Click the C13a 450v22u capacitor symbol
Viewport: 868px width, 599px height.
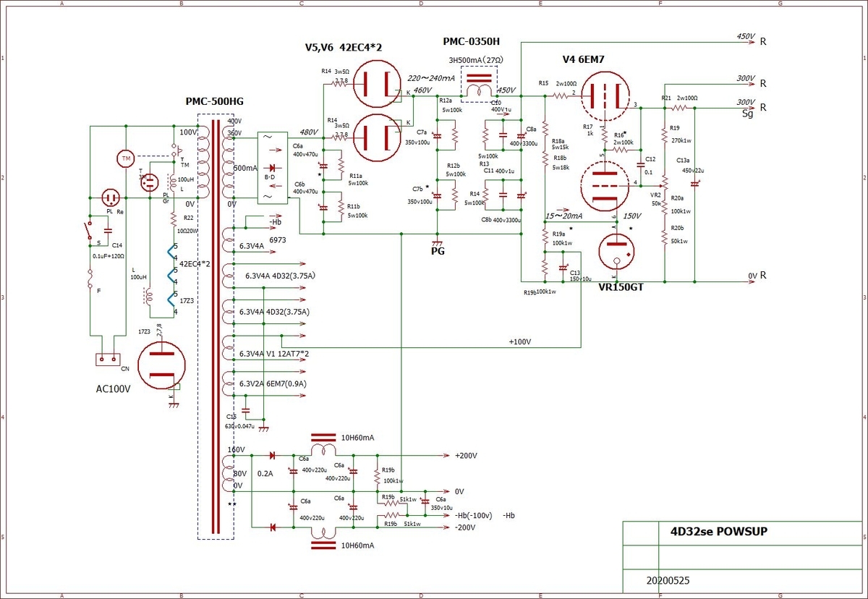pos(695,183)
